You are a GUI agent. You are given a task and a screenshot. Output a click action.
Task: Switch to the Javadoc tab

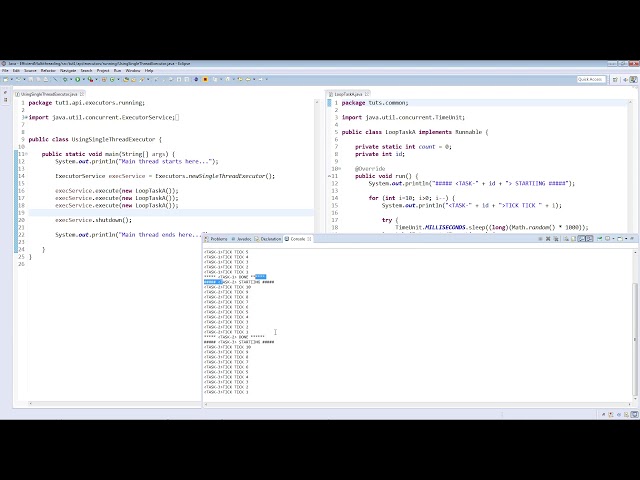coord(242,239)
